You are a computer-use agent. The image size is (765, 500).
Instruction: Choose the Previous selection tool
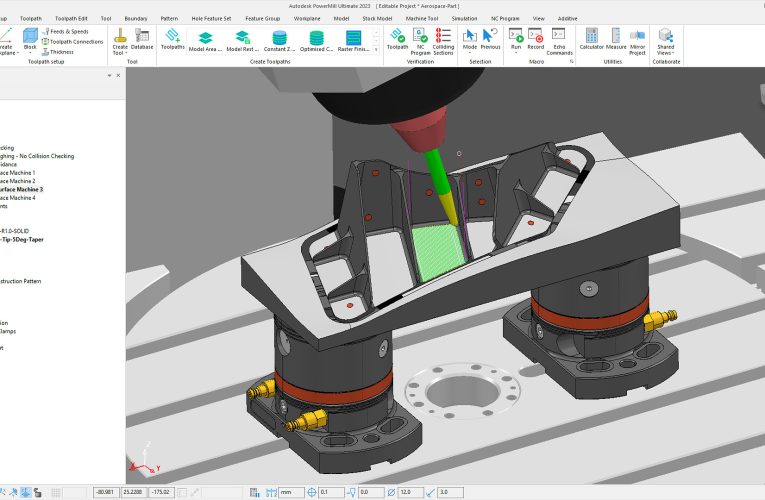pos(490,39)
